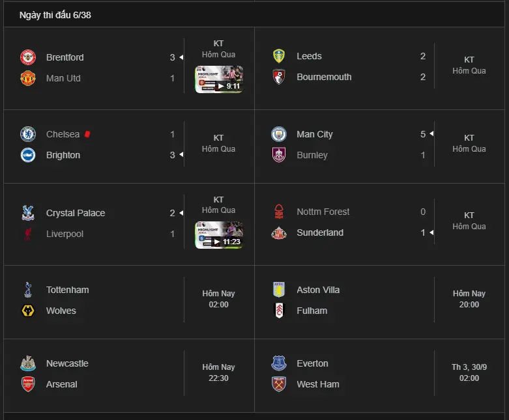Open the Fulham team link
Screen dimensions: 509x420
point(312,311)
